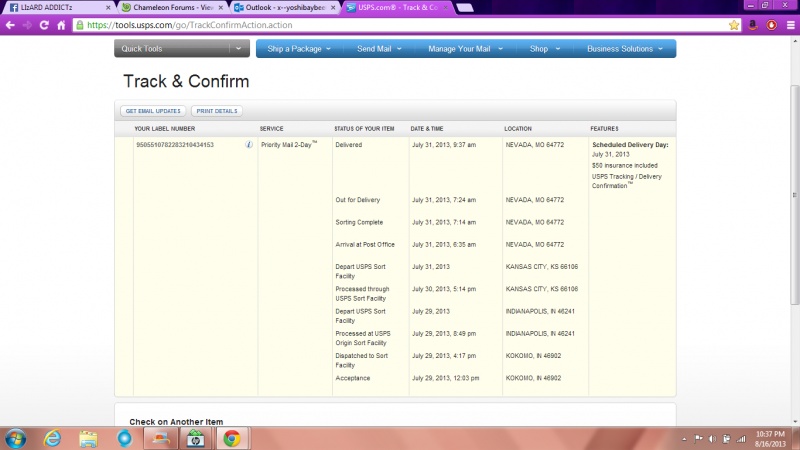
Task: Launch Internet Explorer from taskbar
Action: pos(52,439)
